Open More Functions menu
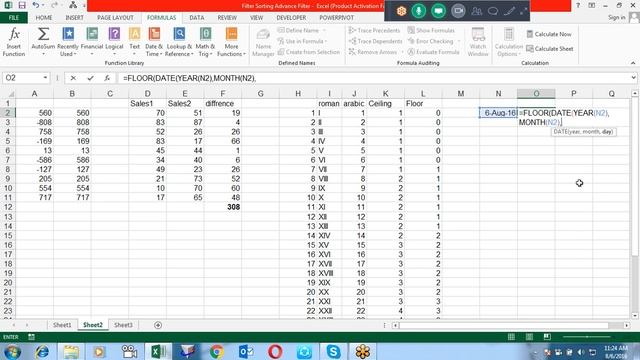Image resolution: width=640 pixels, height=360 pixels. coord(231,42)
